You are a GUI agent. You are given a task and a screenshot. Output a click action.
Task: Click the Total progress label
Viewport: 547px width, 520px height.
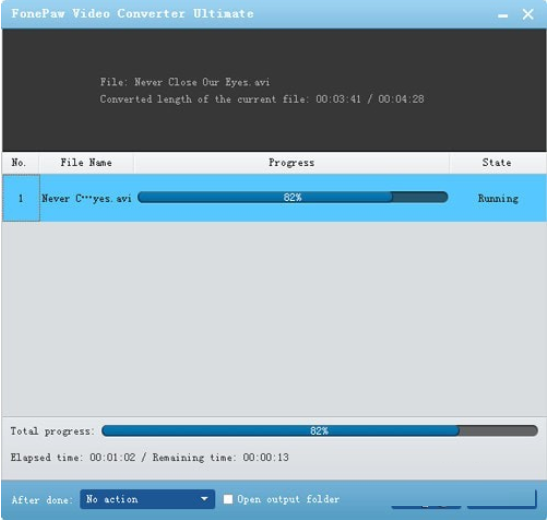52,431
